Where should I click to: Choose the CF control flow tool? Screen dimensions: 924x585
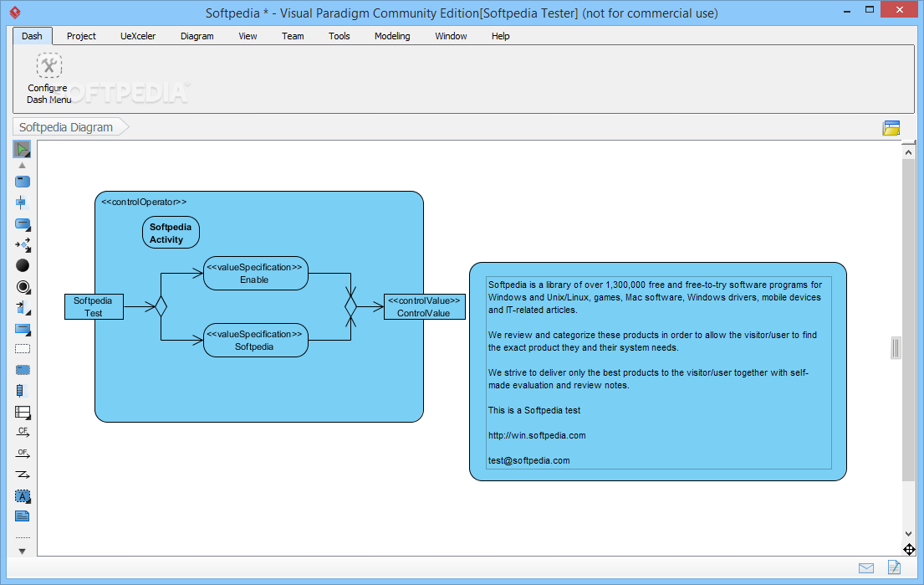click(x=23, y=432)
